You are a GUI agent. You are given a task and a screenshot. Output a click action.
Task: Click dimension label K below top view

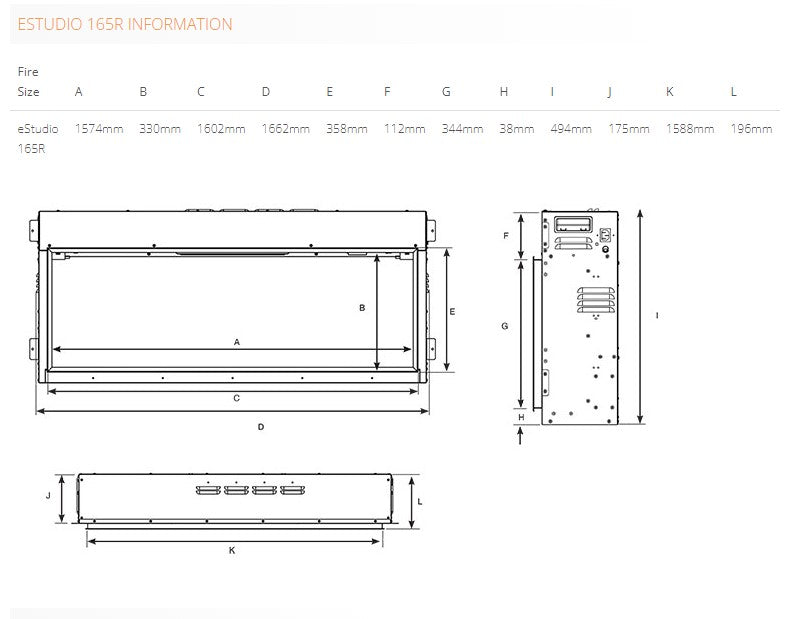[232, 550]
